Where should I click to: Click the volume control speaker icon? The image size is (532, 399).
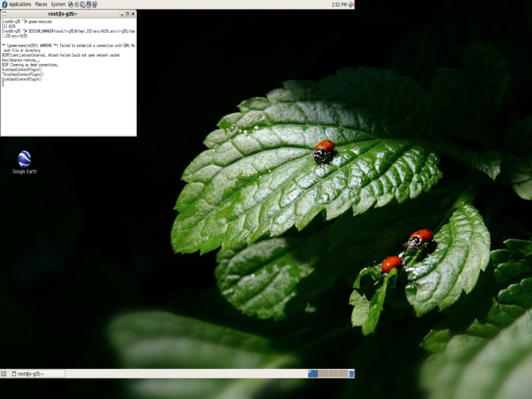coord(350,5)
